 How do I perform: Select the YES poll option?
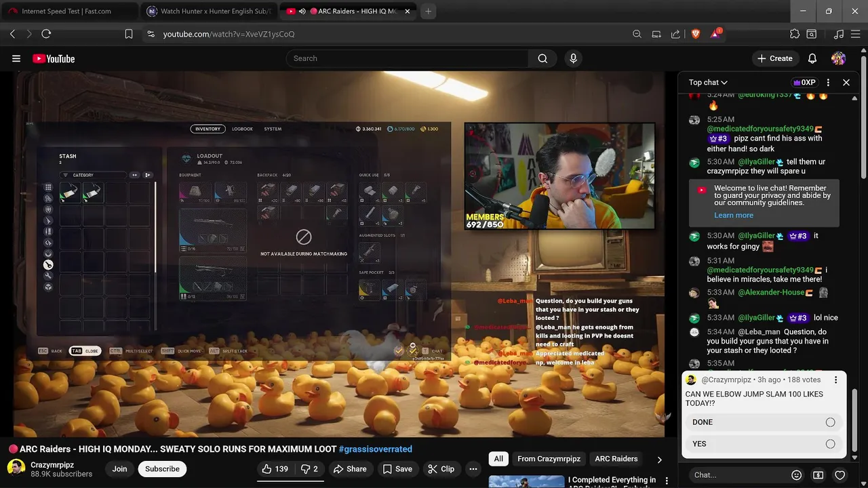tap(764, 444)
